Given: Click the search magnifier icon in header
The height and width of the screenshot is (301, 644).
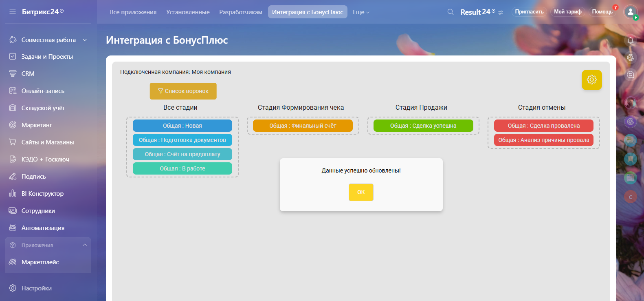Looking at the screenshot, I should 451,12.
